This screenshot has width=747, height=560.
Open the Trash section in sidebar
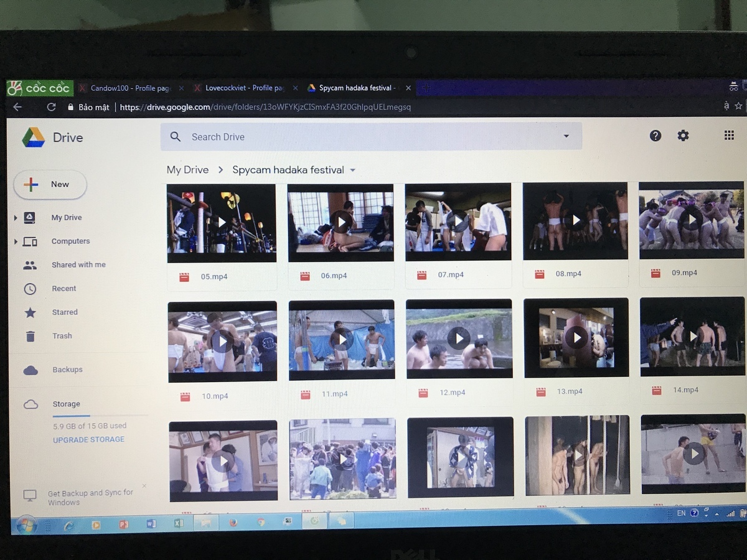(x=62, y=336)
